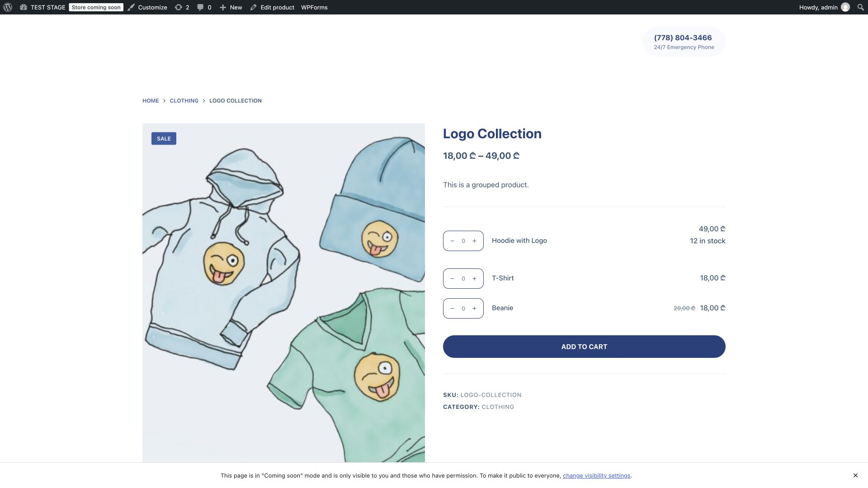Screen dimensions: 868x488
Task: Click Edit product in admin bar
Action: 272,7
